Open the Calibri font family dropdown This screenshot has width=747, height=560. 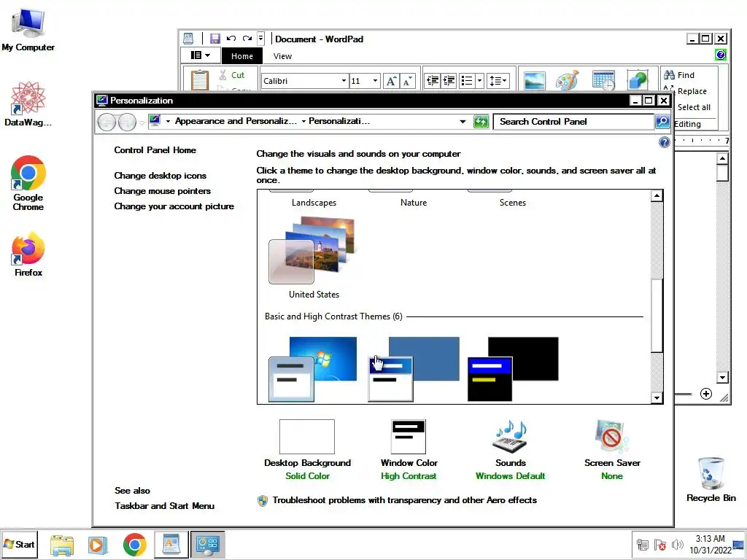[344, 80]
